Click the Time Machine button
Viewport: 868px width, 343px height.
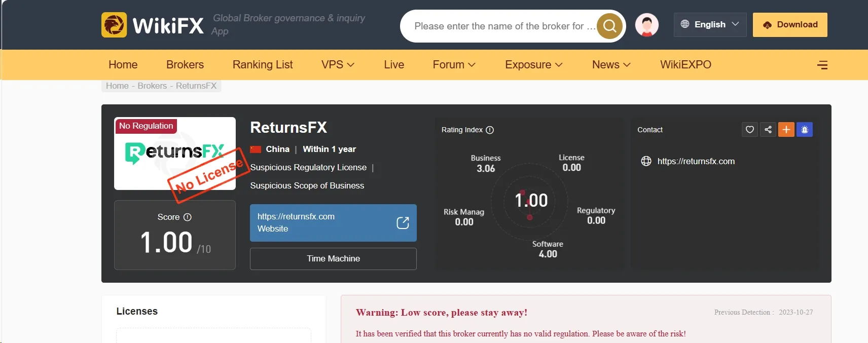(333, 258)
